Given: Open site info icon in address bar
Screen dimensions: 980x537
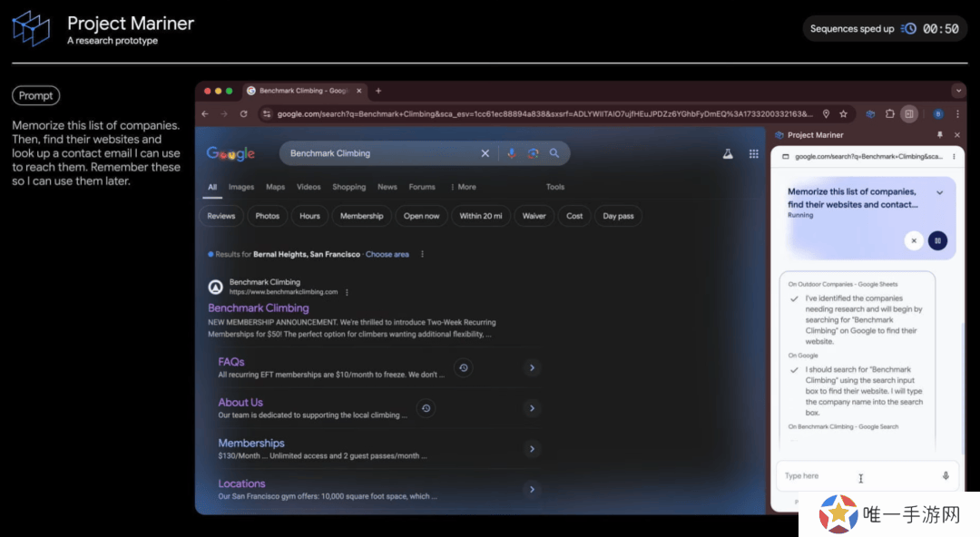Looking at the screenshot, I should pyautogui.click(x=267, y=113).
